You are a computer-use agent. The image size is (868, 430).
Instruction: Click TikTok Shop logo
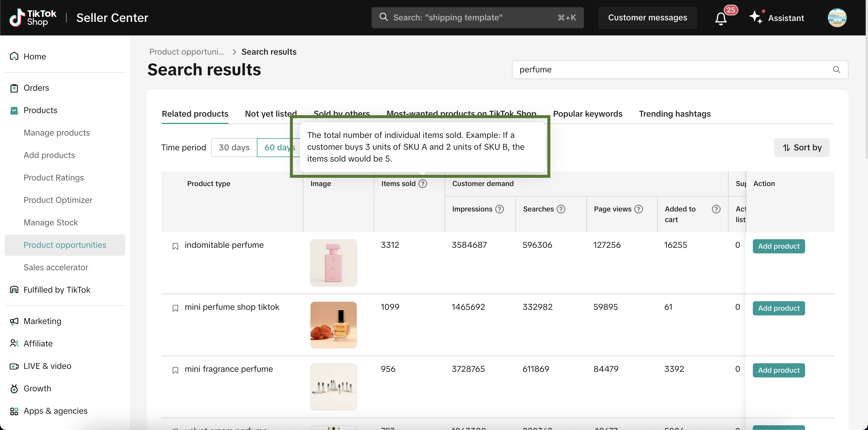pos(33,17)
